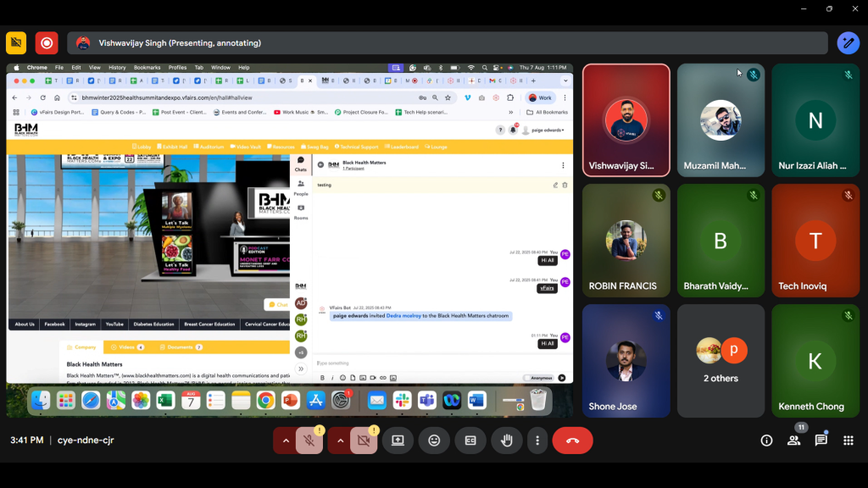Viewport: 868px width, 488px height.
Task: Open the Chrome Work profile menu
Action: pos(540,98)
